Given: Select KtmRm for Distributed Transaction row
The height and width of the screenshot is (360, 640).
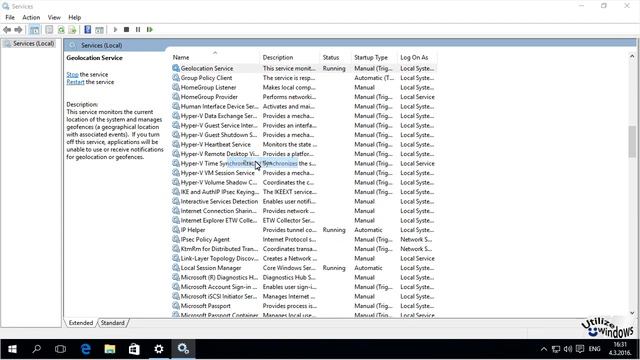Looking at the screenshot, I should click(304, 249).
